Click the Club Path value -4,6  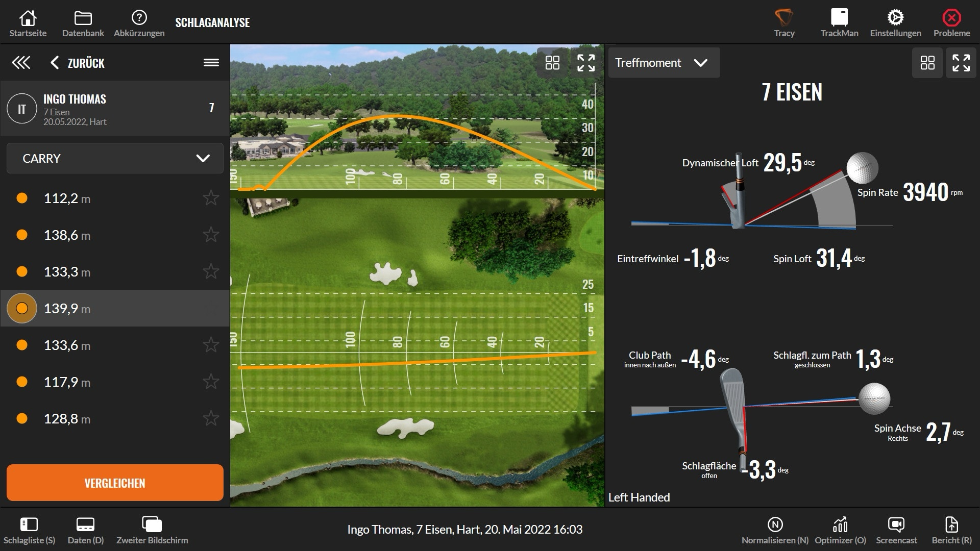click(x=699, y=359)
